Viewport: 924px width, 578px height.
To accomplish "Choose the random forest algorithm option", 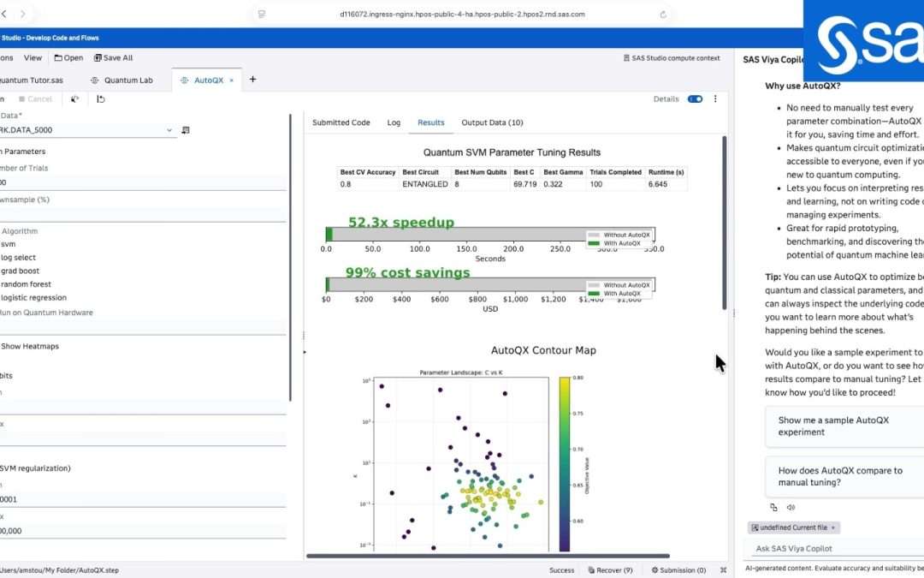I will (26, 284).
